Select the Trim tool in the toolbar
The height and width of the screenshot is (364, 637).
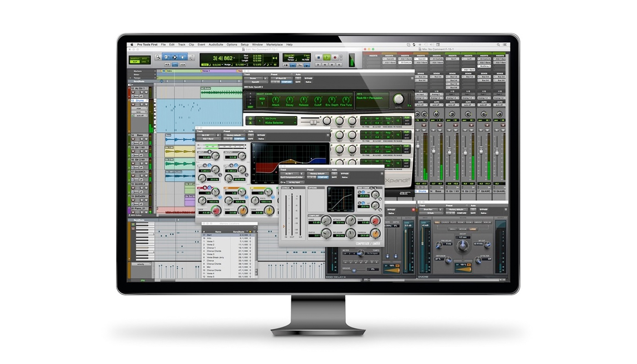pyautogui.click(x=167, y=57)
